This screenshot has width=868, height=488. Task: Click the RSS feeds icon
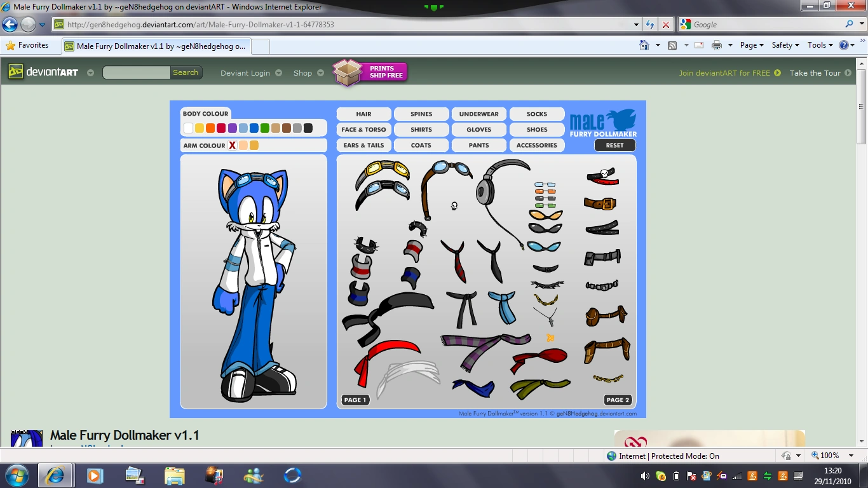[x=672, y=45]
